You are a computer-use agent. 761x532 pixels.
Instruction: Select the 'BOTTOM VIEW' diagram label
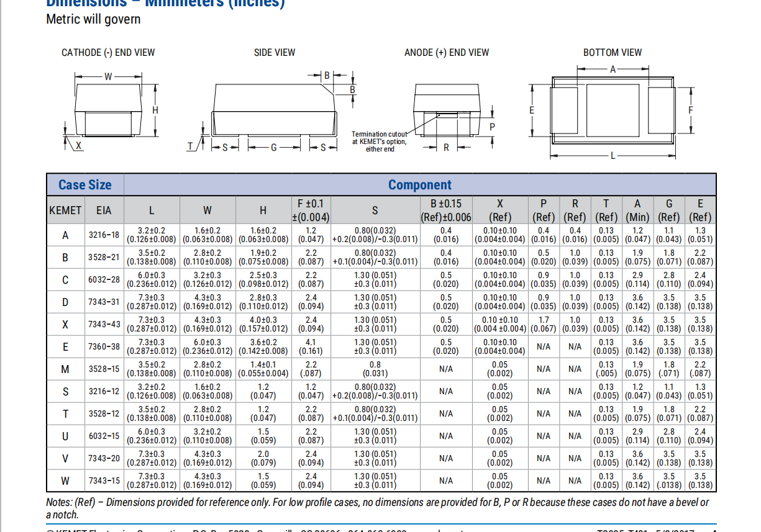coord(613,53)
